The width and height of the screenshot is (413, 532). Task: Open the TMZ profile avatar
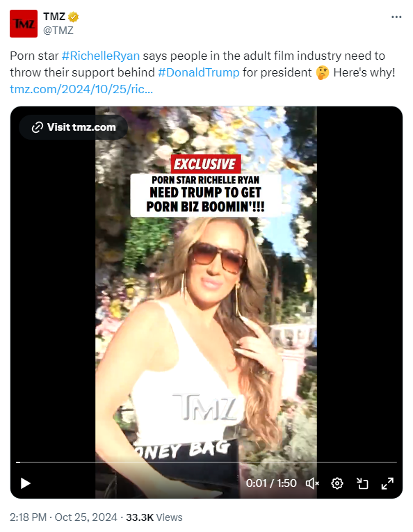point(24,24)
